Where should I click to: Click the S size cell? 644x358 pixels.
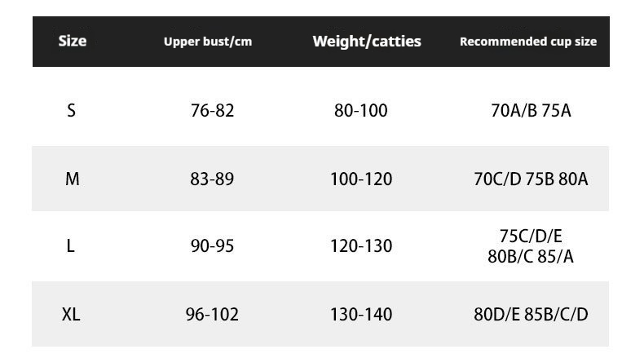72,111
